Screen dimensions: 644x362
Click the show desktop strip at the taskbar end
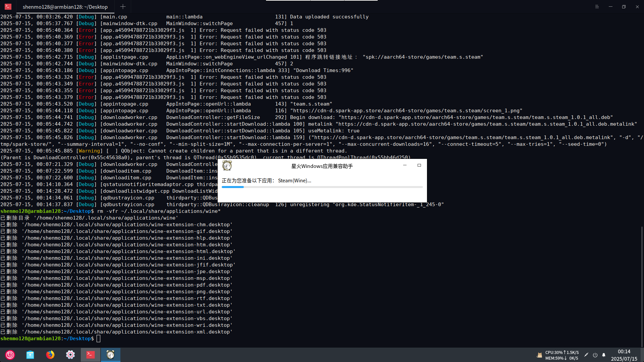click(642, 355)
